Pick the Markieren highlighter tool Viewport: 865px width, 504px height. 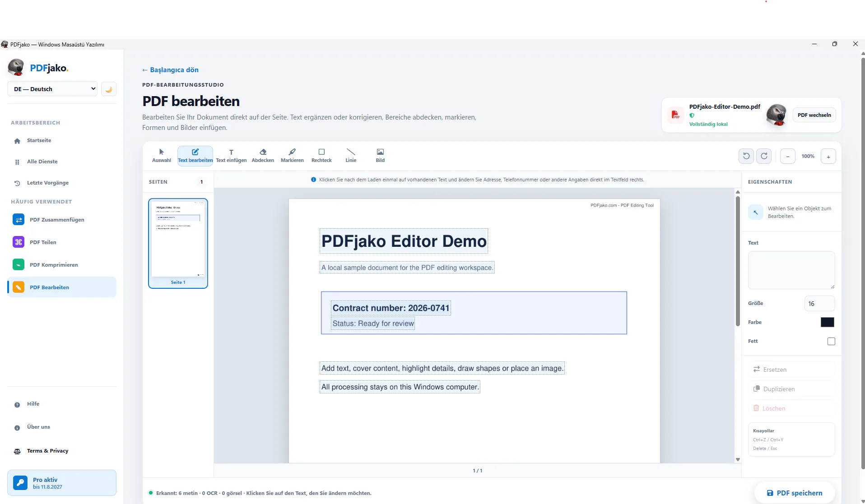(x=292, y=156)
